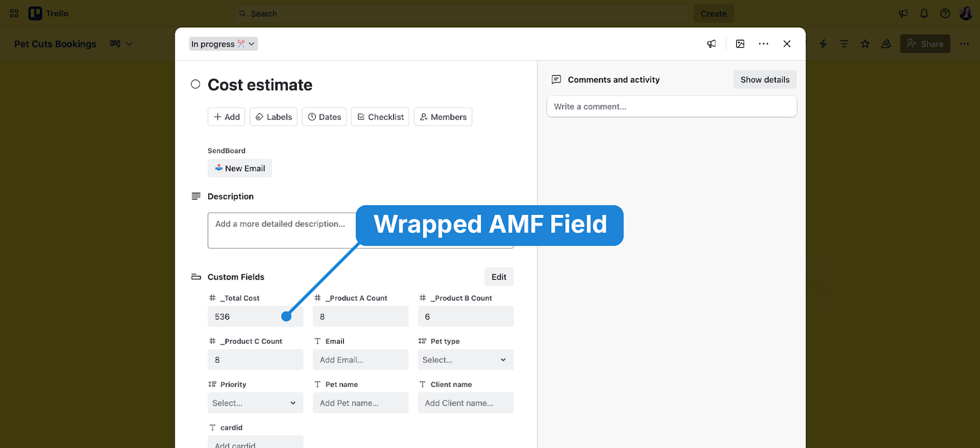Open the Labels picker
Screen dimensions: 980x448
coord(274,117)
